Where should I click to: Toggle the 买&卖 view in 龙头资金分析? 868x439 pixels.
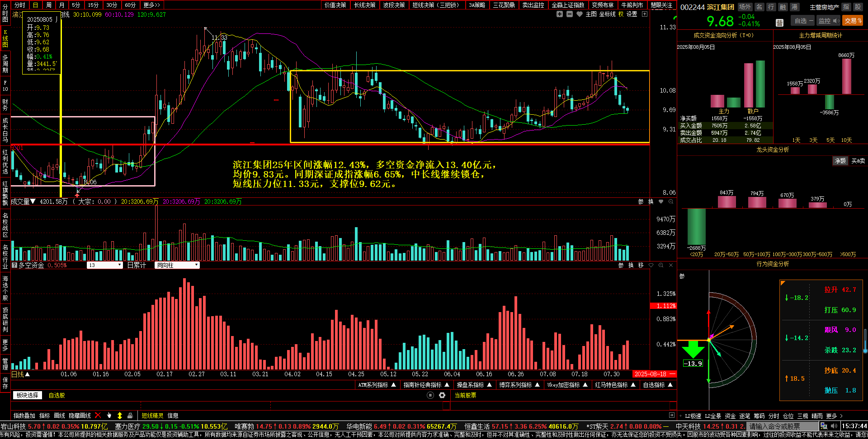pos(858,161)
